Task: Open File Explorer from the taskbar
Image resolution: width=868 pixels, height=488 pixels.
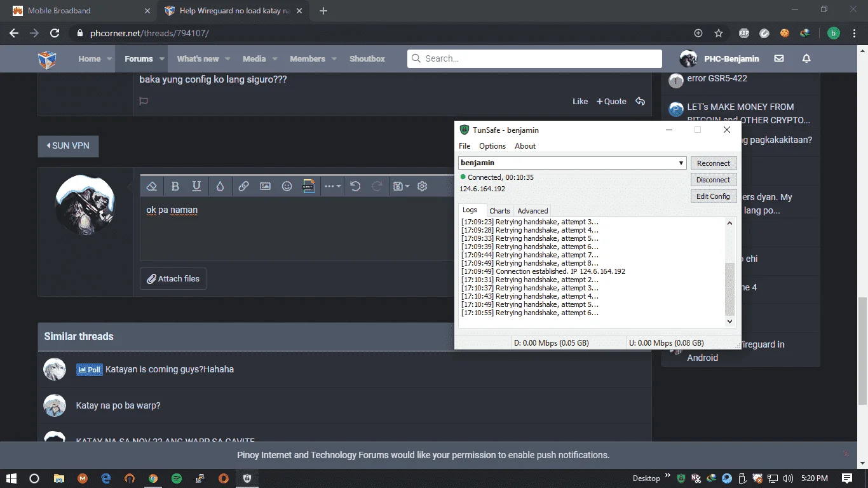Action: [x=59, y=478]
